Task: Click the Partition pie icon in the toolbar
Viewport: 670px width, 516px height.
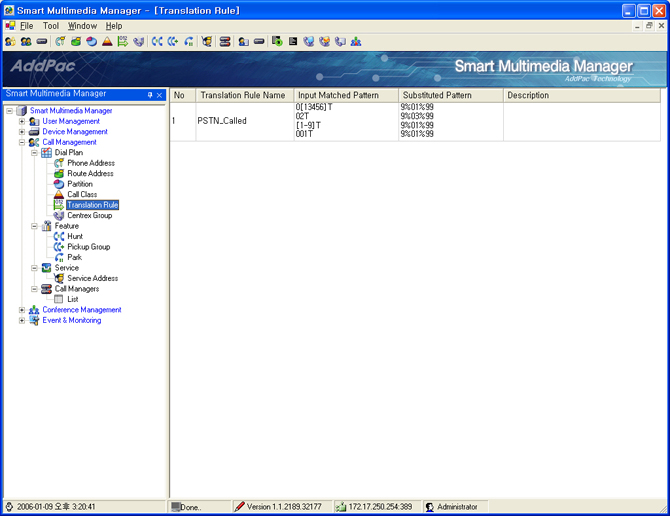Action: pos(91,42)
